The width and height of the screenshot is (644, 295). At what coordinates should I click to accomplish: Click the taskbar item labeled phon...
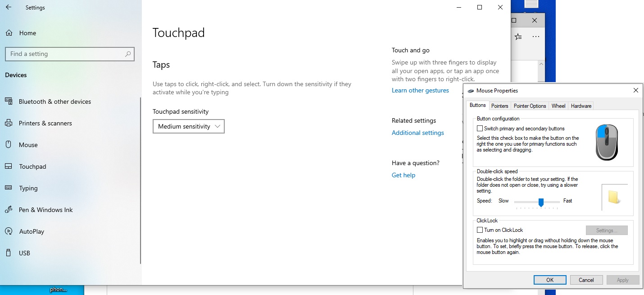pos(58,290)
